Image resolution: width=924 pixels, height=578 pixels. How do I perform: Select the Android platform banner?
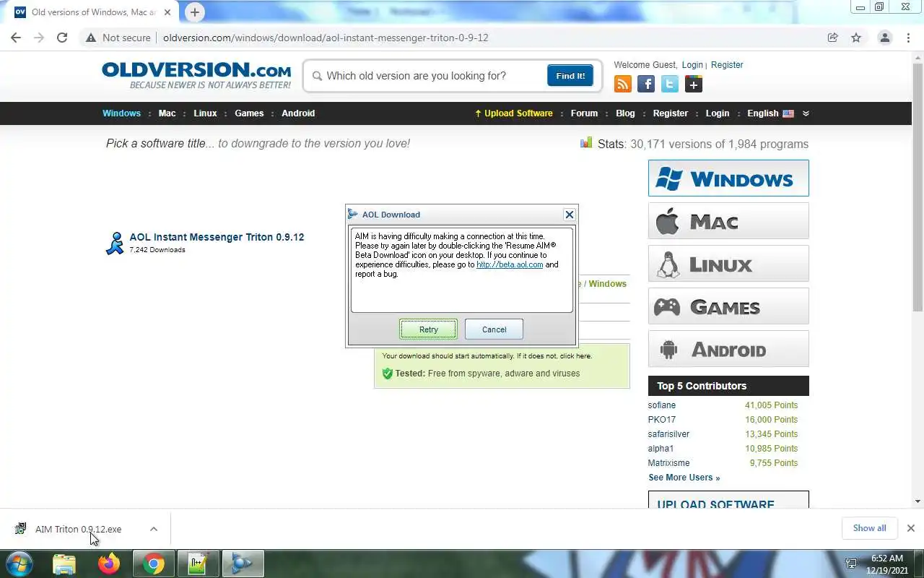point(728,349)
